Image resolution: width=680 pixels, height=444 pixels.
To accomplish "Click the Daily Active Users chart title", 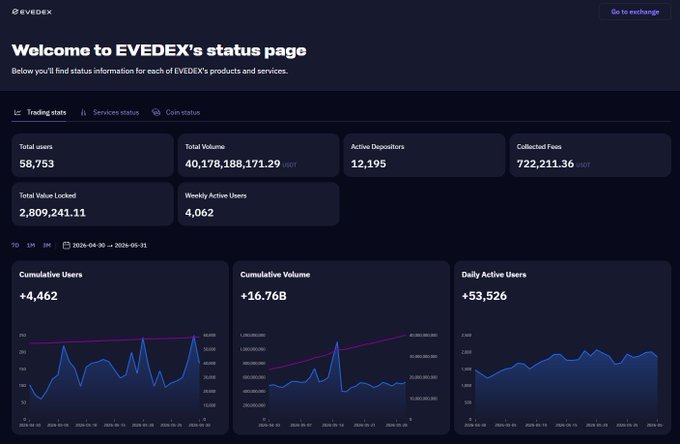I will pyautogui.click(x=494, y=274).
